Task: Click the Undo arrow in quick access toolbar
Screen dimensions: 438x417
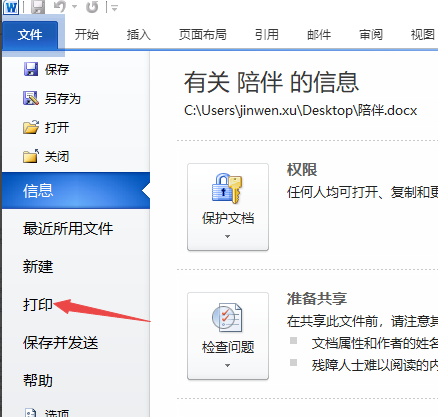Action: click(60, 7)
